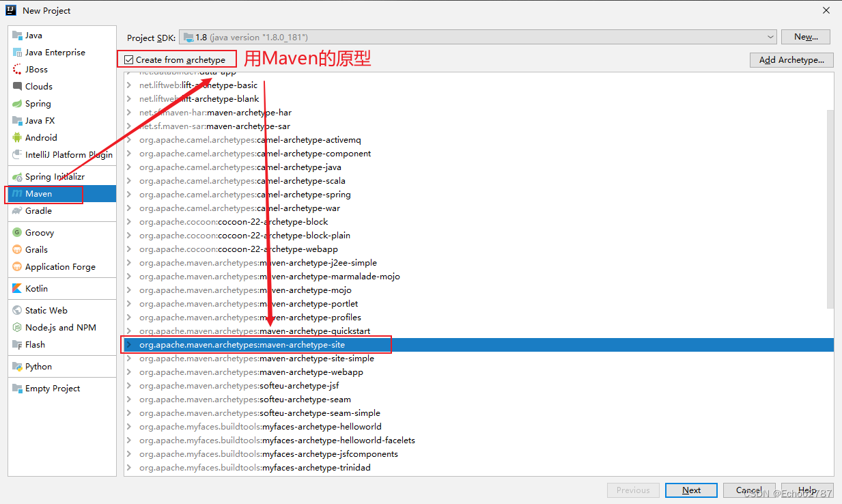Choose the Kotlin project type
Screen dimensions: 842x504
coord(62,289)
